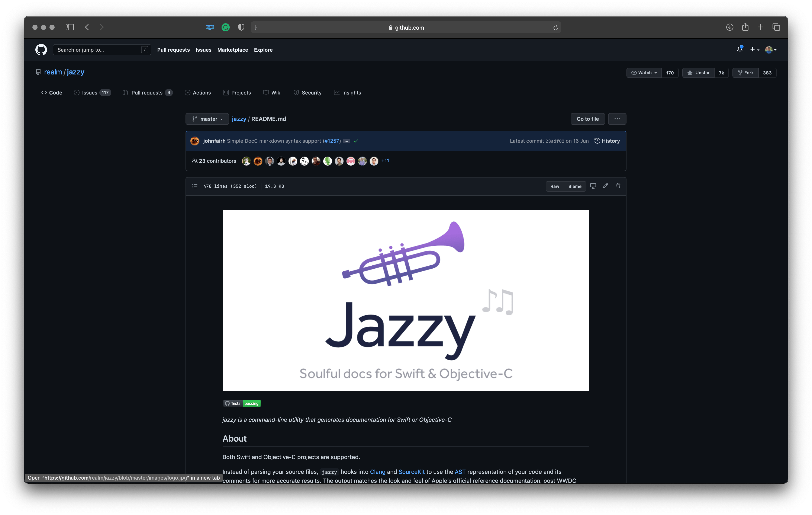Viewport: 812px width, 515px height.
Task: Delete this file with trash icon
Action: [x=618, y=186]
